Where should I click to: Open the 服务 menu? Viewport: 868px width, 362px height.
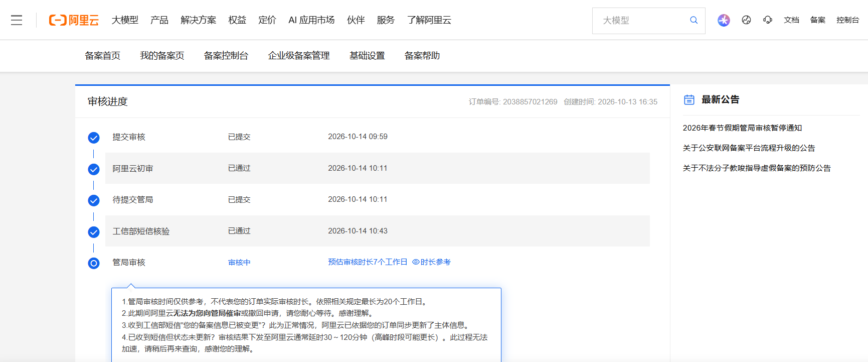[x=386, y=20]
